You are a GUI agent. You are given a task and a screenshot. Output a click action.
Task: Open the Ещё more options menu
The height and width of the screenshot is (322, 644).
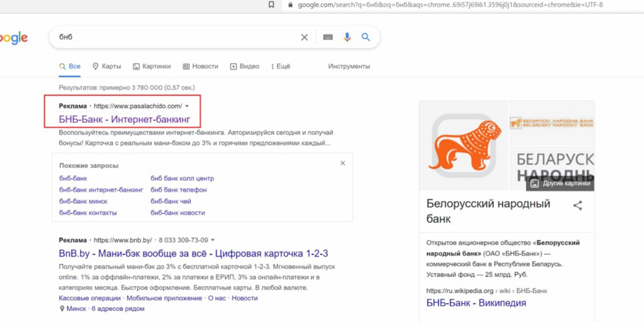click(x=280, y=66)
